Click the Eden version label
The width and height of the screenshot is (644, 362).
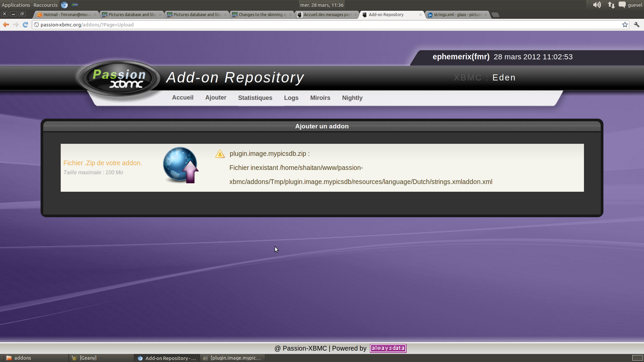[x=504, y=77]
